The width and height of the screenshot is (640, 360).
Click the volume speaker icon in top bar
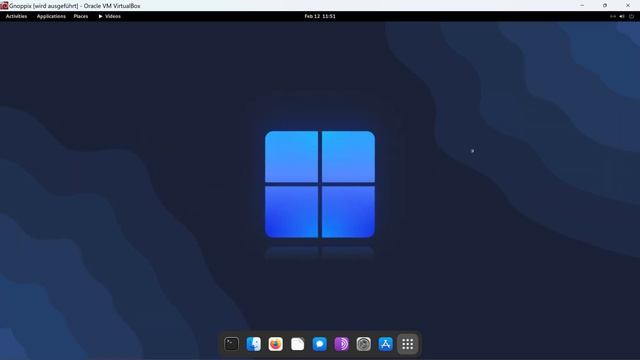pos(622,16)
